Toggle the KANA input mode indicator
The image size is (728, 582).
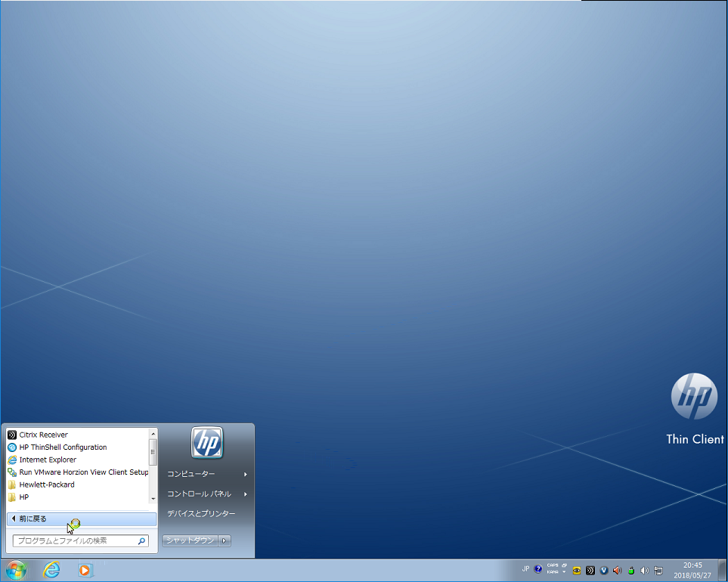tap(553, 573)
